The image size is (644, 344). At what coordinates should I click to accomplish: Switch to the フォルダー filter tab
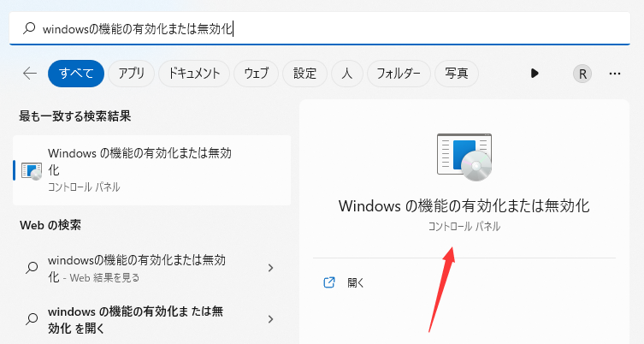coord(399,74)
